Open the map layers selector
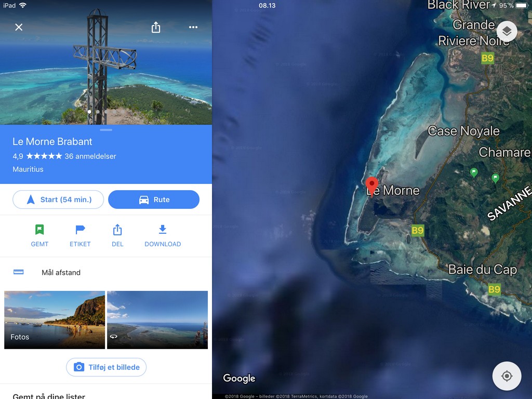The image size is (532, 399). pos(507,32)
